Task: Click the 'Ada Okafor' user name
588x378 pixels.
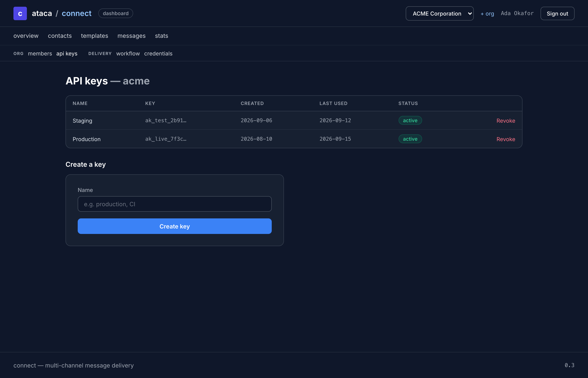Action: [517, 13]
